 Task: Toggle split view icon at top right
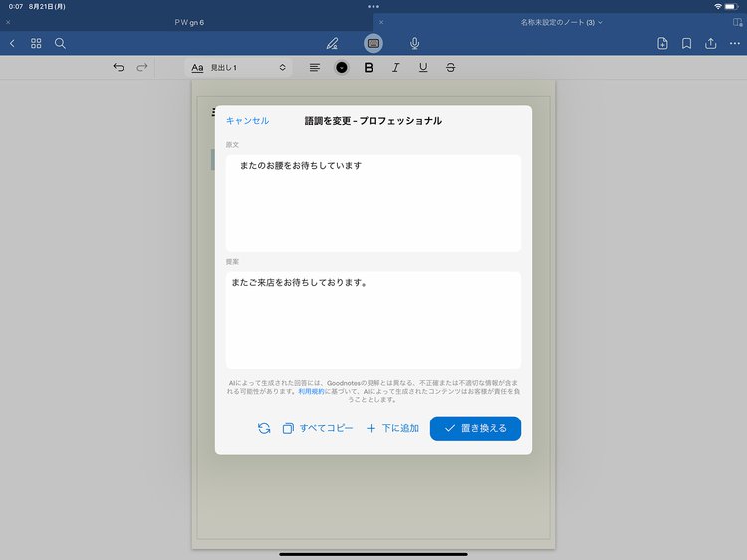[x=737, y=22]
